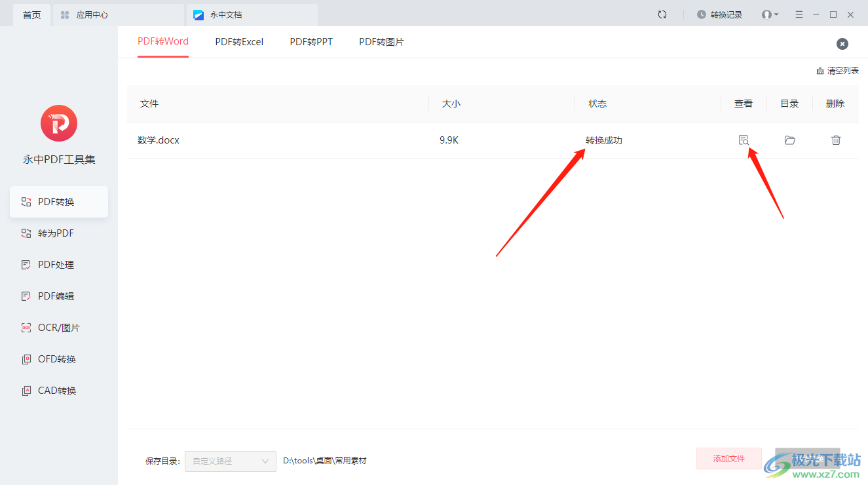Image resolution: width=868 pixels, height=485 pixels.
Task: Open the hamburger menu in title bar
Action: click(x=799, y=14)
